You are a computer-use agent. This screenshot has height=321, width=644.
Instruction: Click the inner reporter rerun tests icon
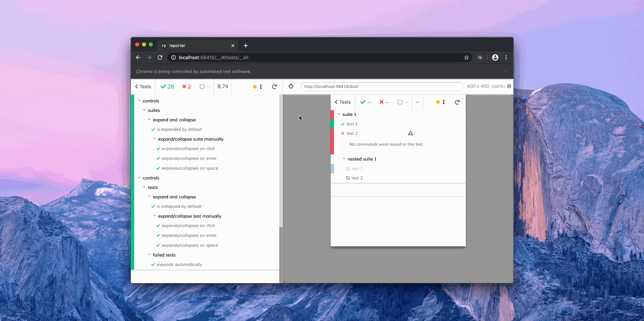[x=457, y=102]
